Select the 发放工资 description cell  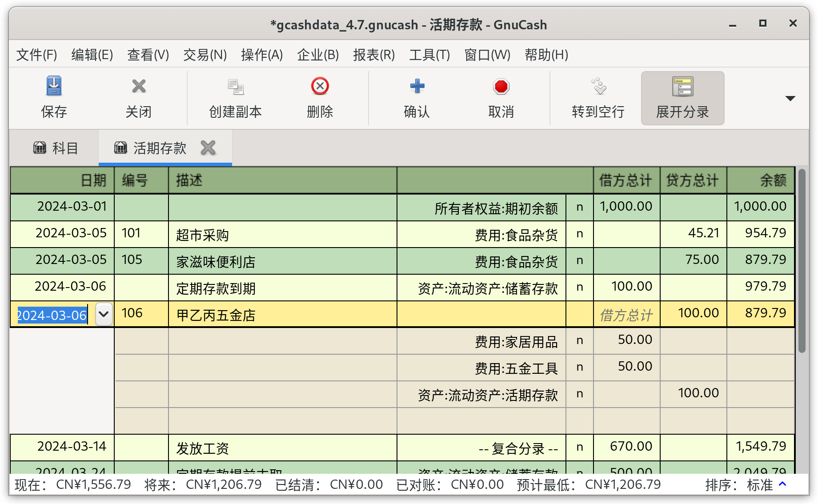[x=283, y=448]
